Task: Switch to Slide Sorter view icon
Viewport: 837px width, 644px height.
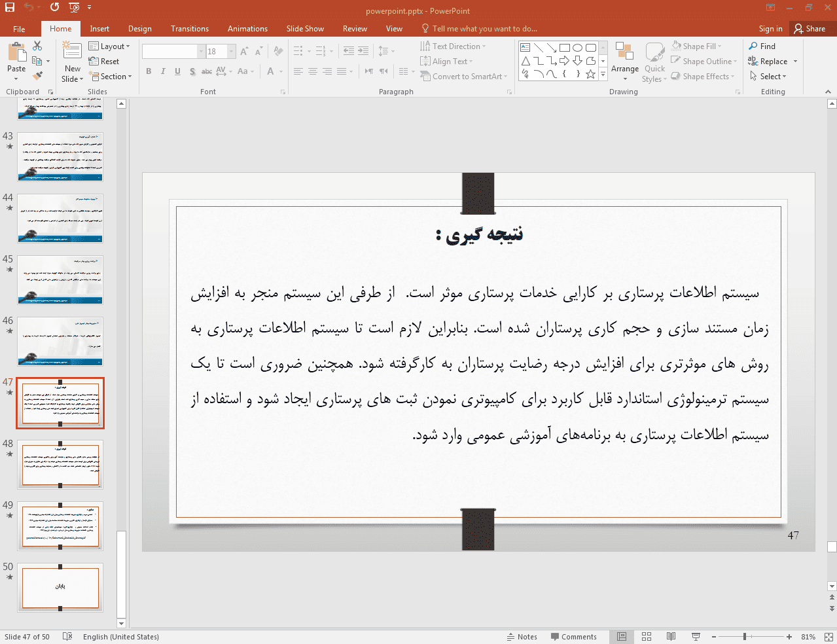Action: [647, 637]
